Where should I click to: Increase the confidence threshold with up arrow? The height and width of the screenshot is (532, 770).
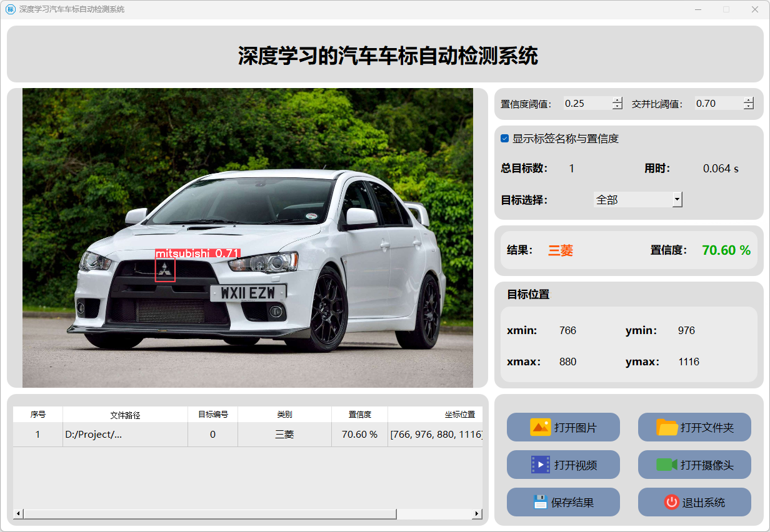[x=617, y=100]
